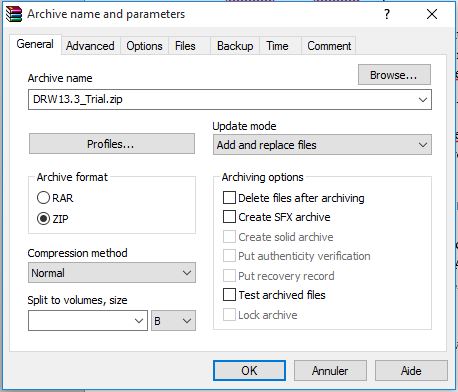Click the WinRAR books icon in title bar
Image resolution: width=458 pixels, height=392 pixels.
coord(14,14)
